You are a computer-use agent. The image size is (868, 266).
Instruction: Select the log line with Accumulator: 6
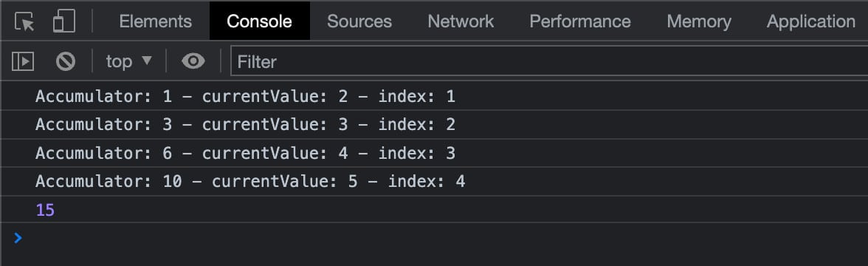[434, 153]
